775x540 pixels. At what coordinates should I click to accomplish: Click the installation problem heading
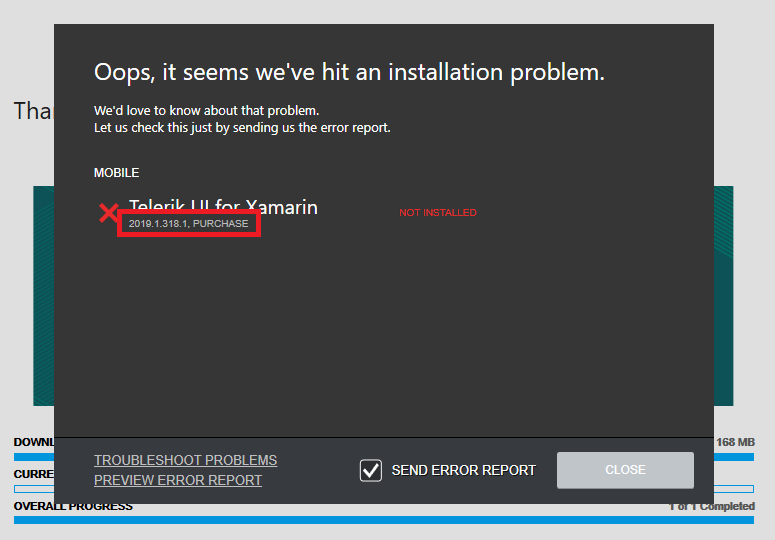(x=349, y=72)
